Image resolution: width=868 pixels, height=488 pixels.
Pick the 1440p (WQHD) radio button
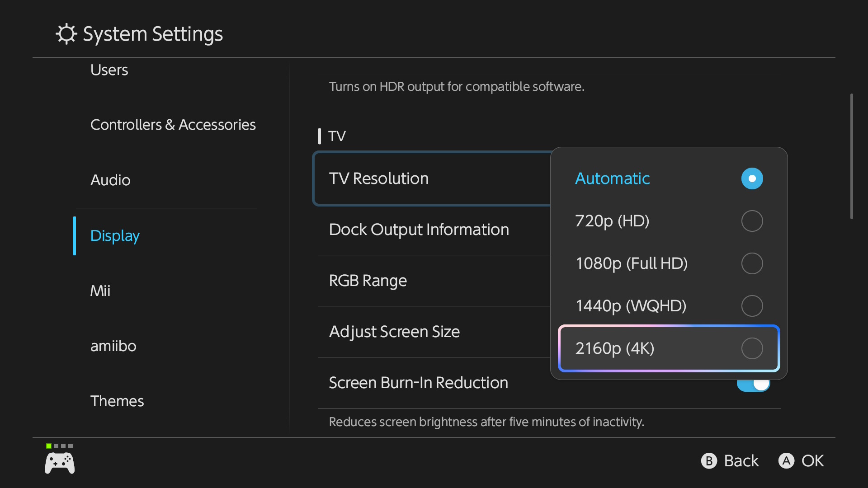752,306
